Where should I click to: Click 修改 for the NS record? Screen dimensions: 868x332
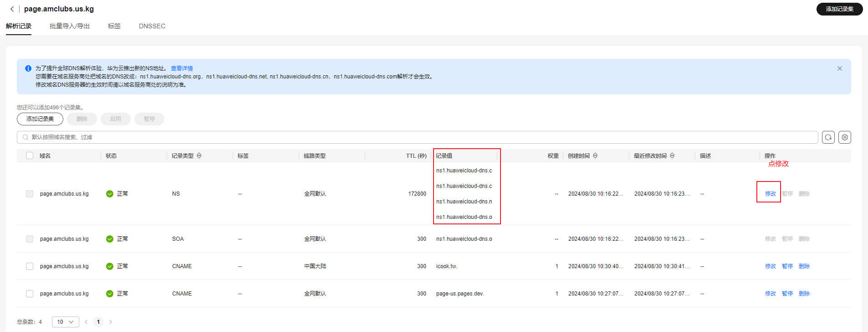pos(770,194)
